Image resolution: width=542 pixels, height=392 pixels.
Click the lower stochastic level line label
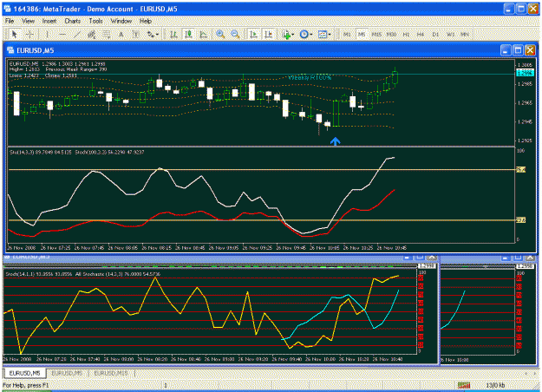[521, 220]
